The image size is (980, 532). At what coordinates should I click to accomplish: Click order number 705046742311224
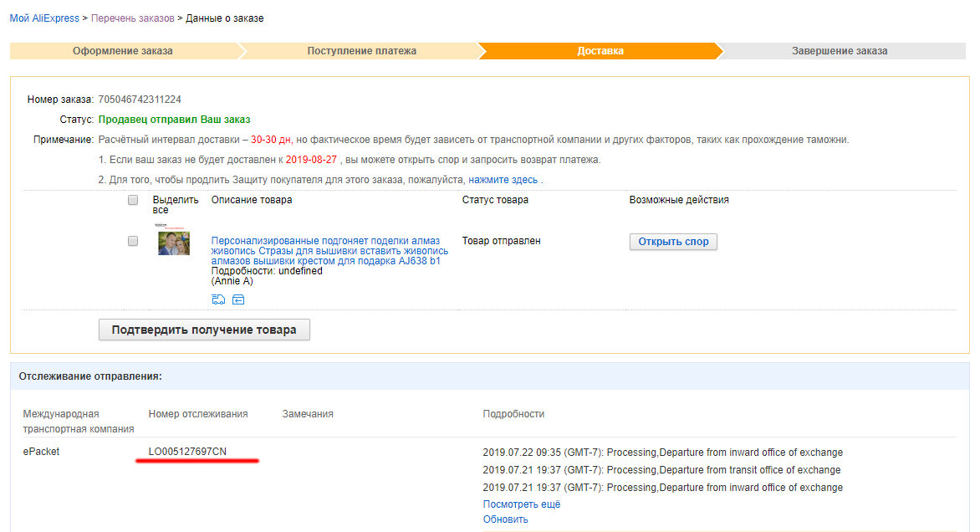point(140,100)
